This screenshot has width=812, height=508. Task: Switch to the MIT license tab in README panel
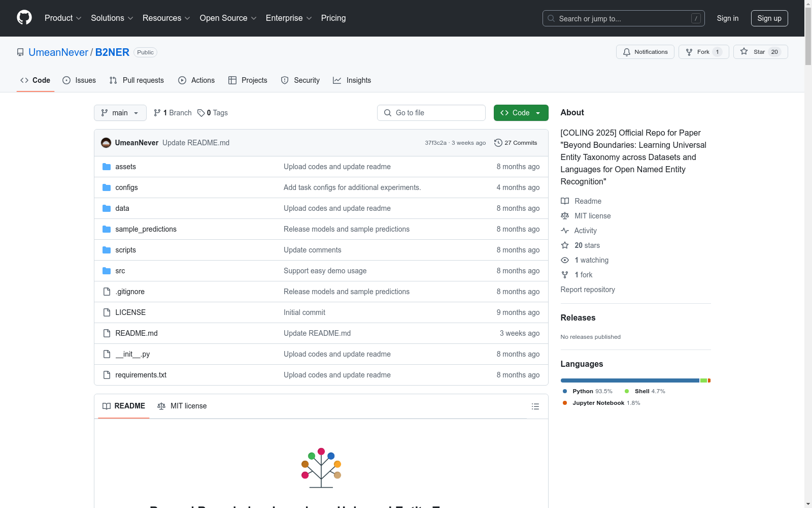coord(182,406)
